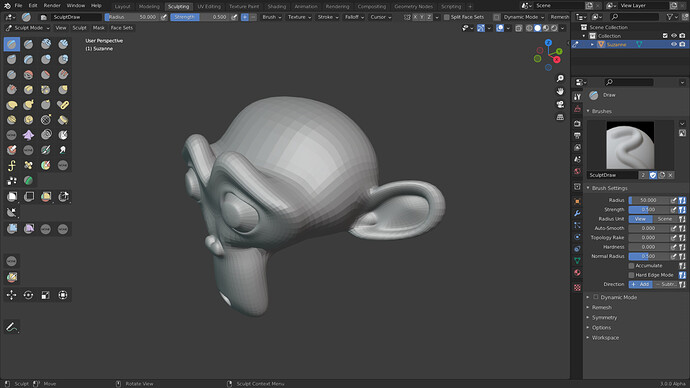The height and width of the screenshot is (388, 690).
Task: Select the Line Project tool
Action: pos(12,212)
